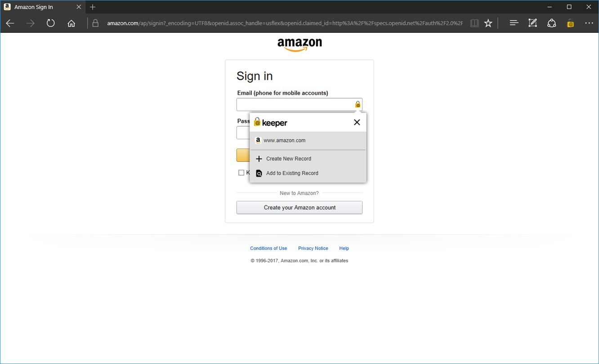Open the Conditions of Use link

coord(268,248)
